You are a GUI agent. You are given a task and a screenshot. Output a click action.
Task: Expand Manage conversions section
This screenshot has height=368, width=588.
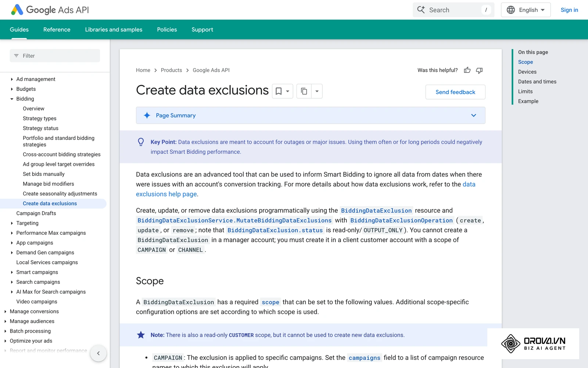[5, 311]
